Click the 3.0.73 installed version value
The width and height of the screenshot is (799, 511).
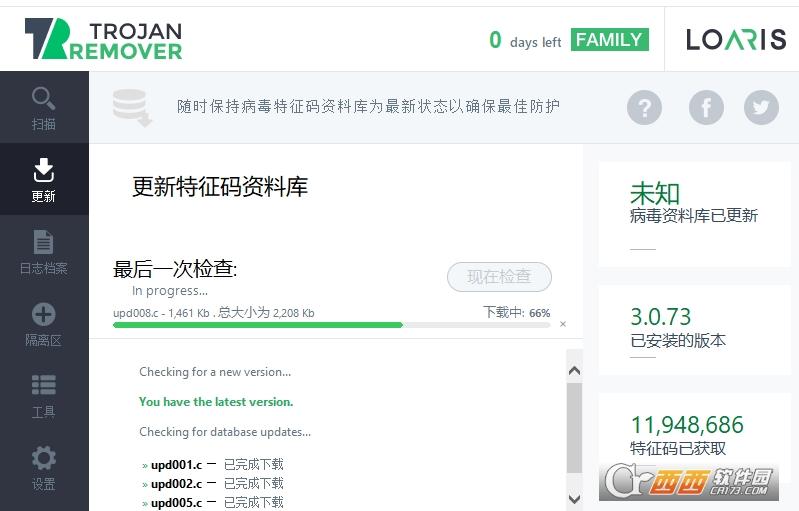[660, 317]
